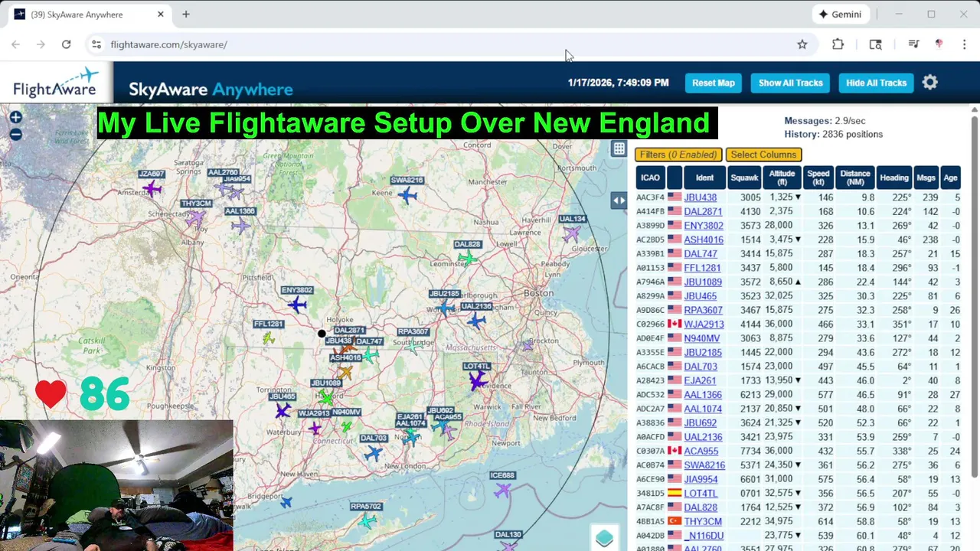This screenshot has width=980, height=551.
Task: Open the DAL2871 flight link
Action: click(703, 212)
